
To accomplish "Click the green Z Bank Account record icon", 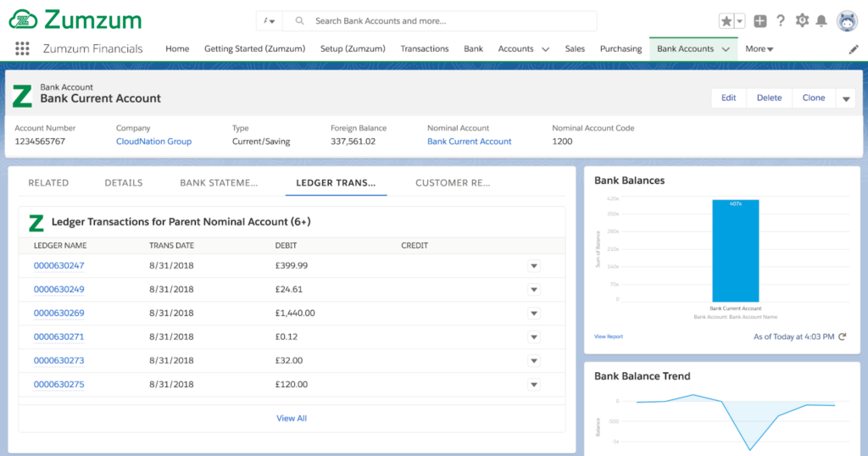I will click(22, 97).
